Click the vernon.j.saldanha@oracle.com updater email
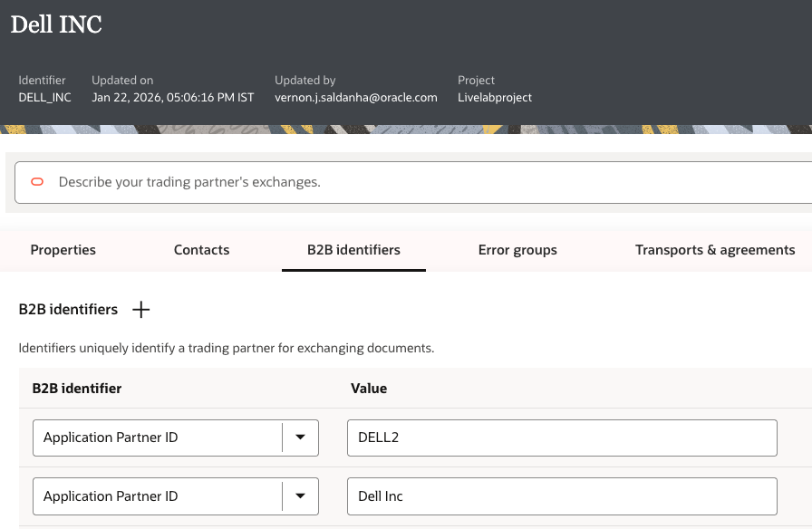Viewport: 812px width, 529px height. (356, 97)
